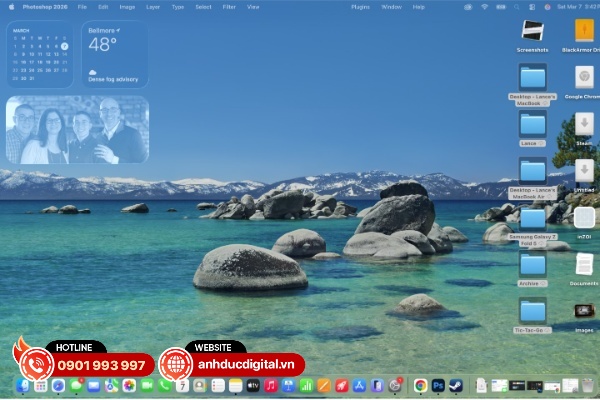This screenshot has height=400, width=600.
Task: Open the Messages app in the Dock
Action: tap(76, 386)
